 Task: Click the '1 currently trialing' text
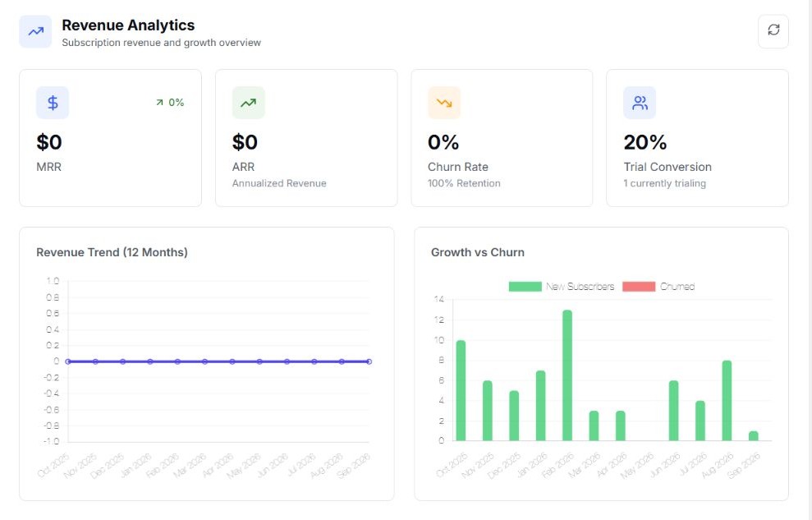664,183
